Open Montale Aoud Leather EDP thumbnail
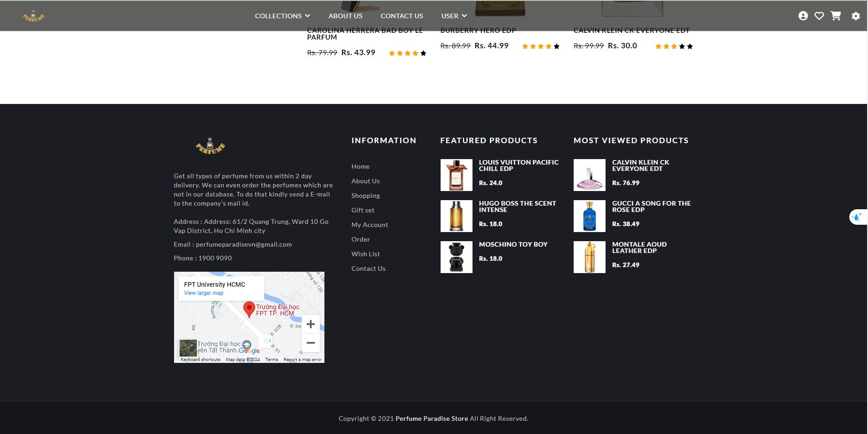The image size is (868, 434). [x=590, y=257]
